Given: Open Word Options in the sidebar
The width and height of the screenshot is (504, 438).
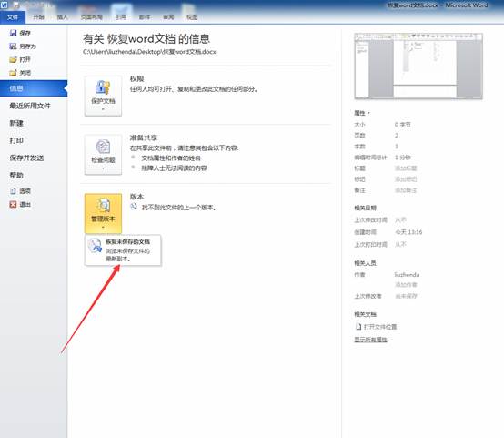Looking at the screenshot, I should point(20,191).
